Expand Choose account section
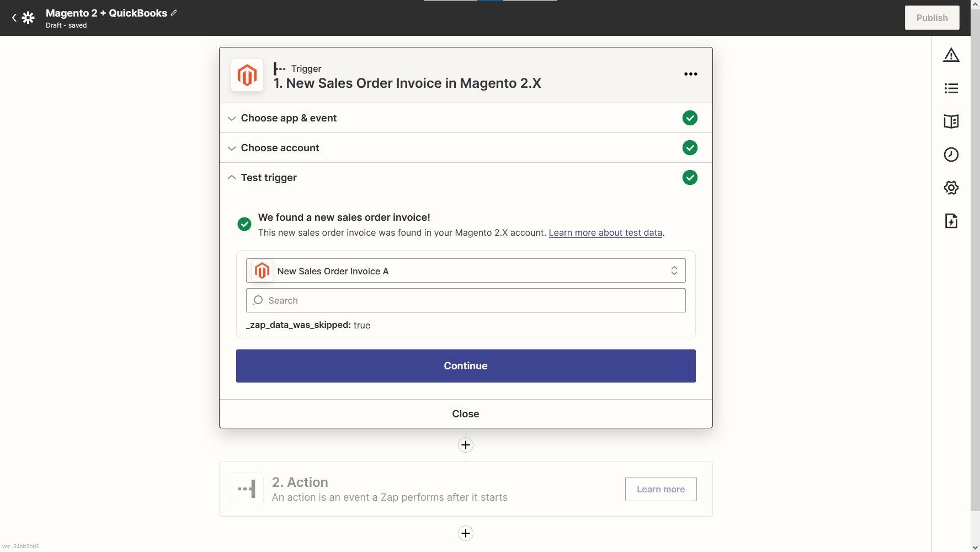Image resolution: width=980 pixels, height=552 pixels. (466, 148)
